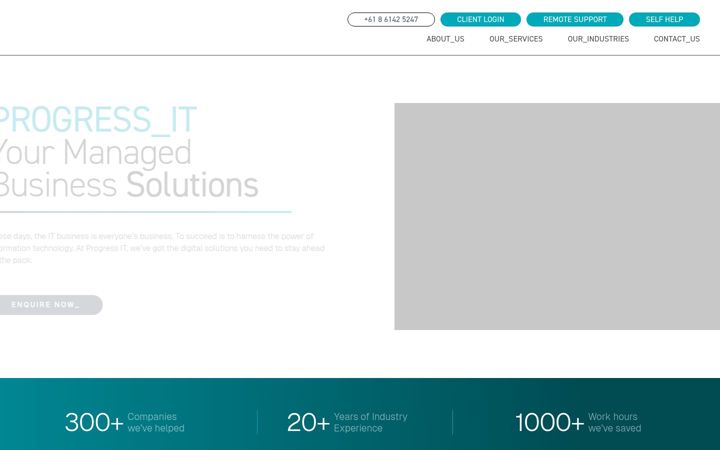This screenshot has width=720, height=450.
Task: Open OUR_INDUSTRIES menu
Action: click(x=598, y=39)
